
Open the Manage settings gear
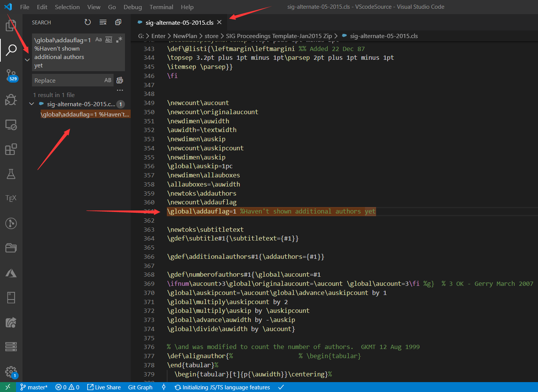pyautogui.click(x=11, y=372)
